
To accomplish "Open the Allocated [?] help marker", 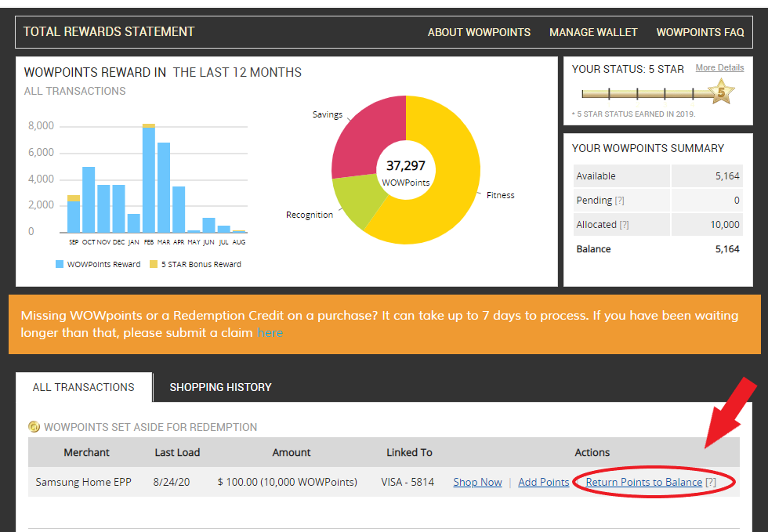I will click(x=624, y=225).
